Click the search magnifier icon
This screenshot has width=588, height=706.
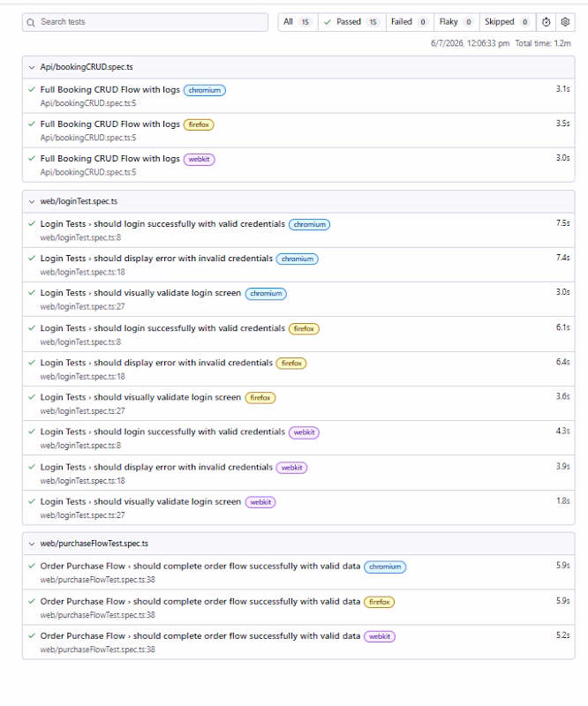click(31, 23)
